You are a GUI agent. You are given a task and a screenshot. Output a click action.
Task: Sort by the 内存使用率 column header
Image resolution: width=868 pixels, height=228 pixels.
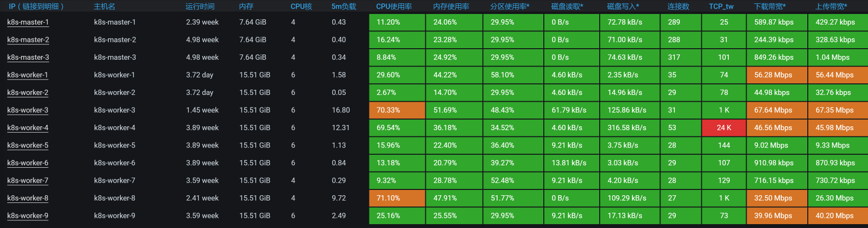pos(451,6)
